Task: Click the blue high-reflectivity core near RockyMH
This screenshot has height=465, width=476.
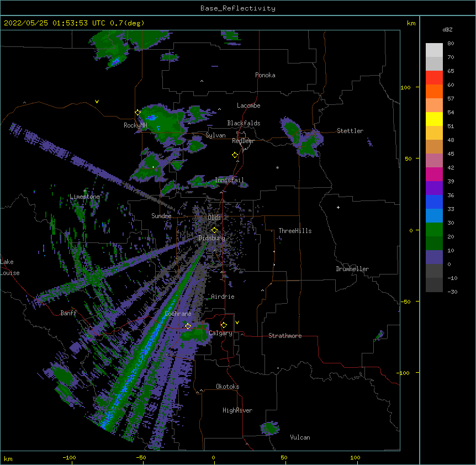Action: [151, 117]
